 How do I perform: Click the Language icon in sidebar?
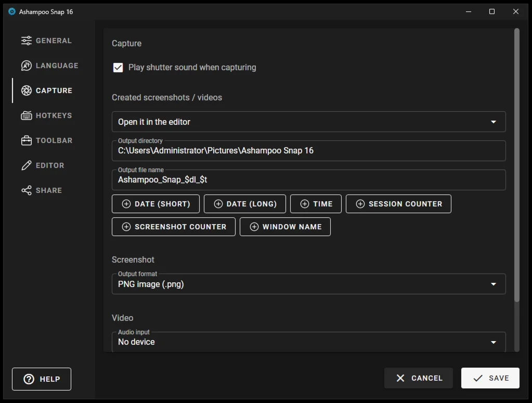pos(26,66)
